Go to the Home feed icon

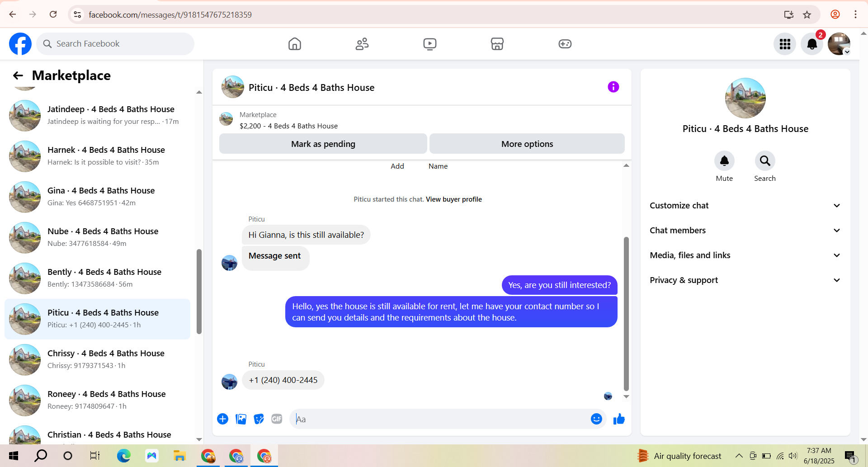[295, 44]
